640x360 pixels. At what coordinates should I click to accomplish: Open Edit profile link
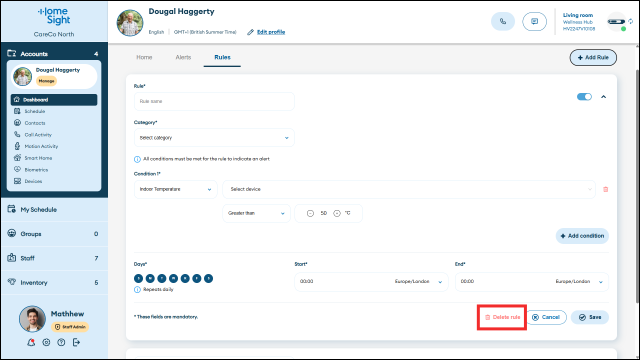coord(271,32)
